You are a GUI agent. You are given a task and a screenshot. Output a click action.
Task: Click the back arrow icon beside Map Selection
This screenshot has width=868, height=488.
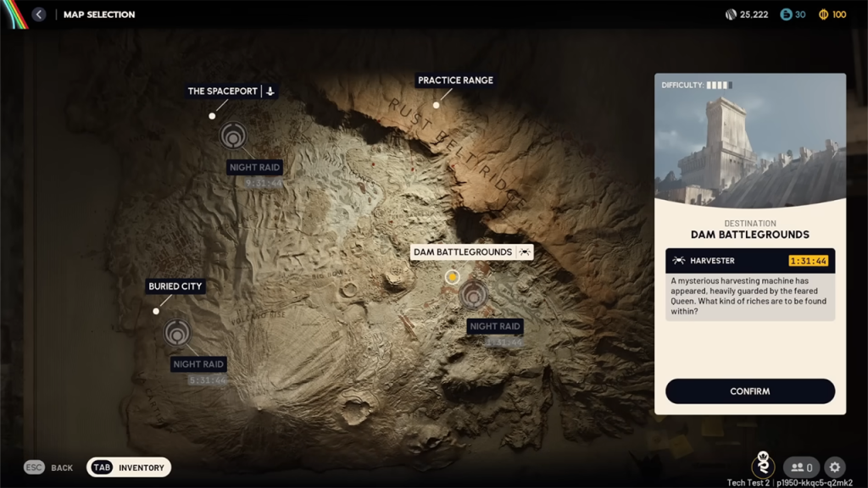click(x=38, y=14)
